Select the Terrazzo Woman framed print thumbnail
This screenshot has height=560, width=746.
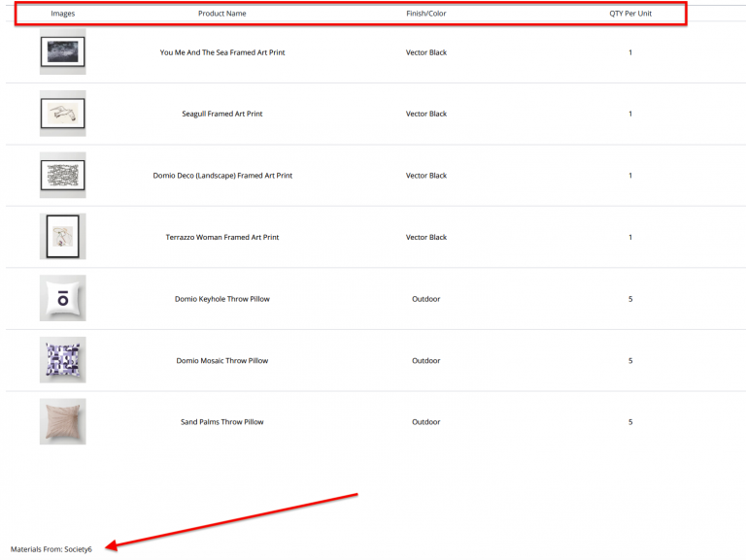coord(62,237)
